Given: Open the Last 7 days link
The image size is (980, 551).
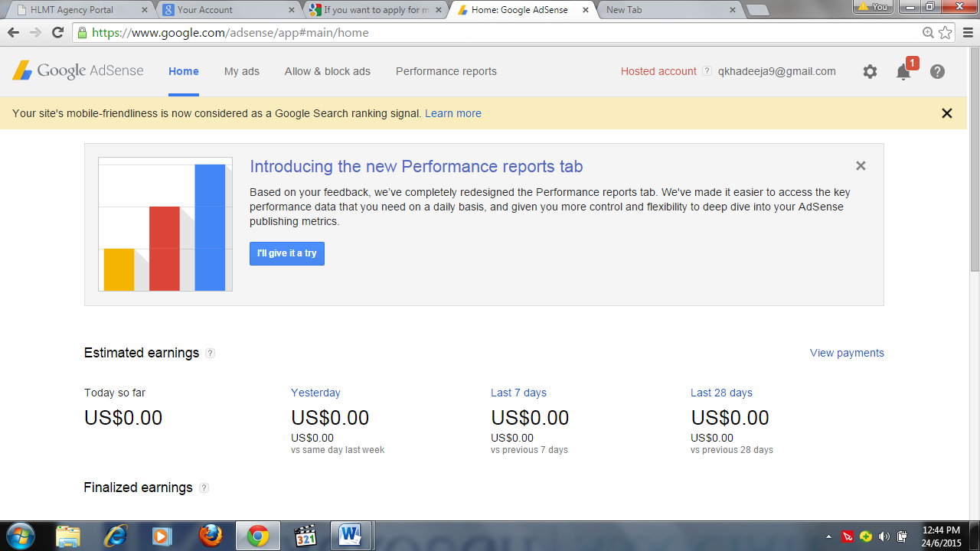Looking at the screenshot, I should 518,393.
